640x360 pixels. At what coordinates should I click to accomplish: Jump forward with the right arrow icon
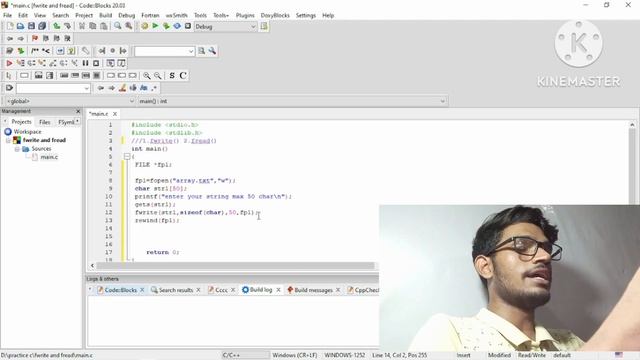click(x=21, y=38)
